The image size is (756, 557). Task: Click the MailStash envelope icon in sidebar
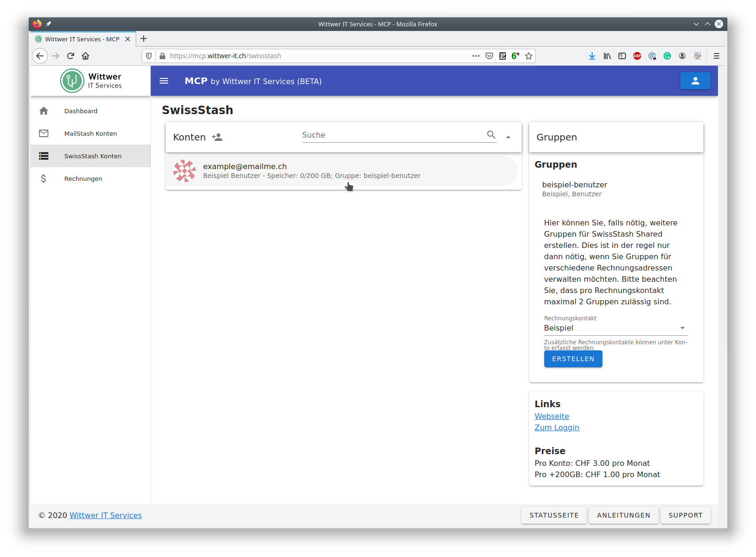(x=44, y=133)
